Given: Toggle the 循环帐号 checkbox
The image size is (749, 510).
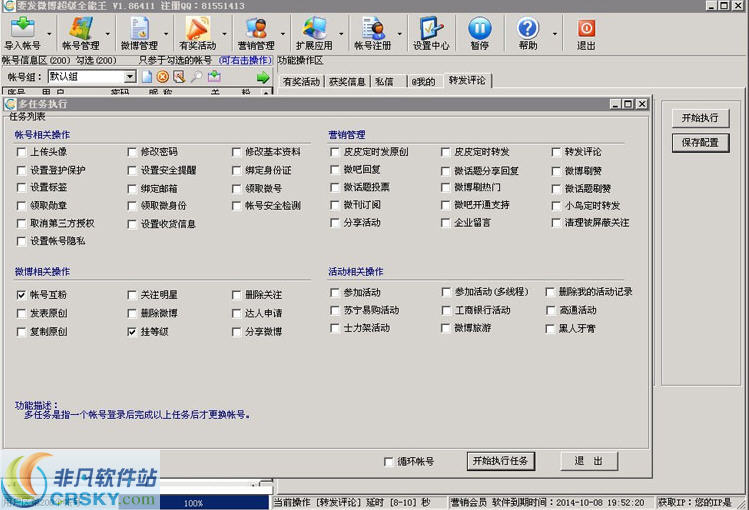Looking at the screenshot, I should pos(390,462).
